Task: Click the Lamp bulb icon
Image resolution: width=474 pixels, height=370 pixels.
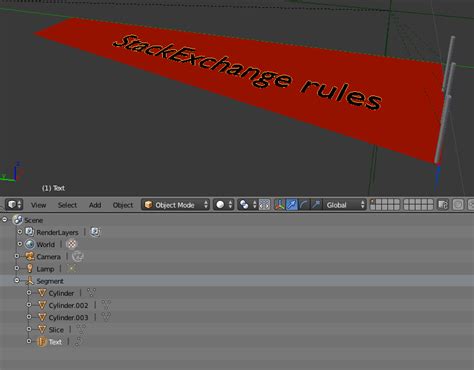Action: pos(30,268)
